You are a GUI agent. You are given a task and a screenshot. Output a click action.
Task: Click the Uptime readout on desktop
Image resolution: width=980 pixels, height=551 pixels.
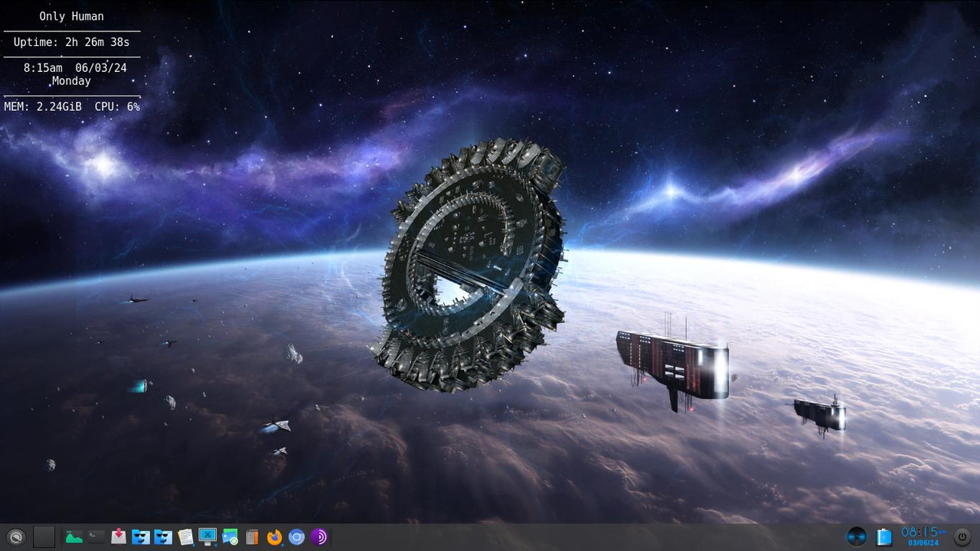coord(72,42)
